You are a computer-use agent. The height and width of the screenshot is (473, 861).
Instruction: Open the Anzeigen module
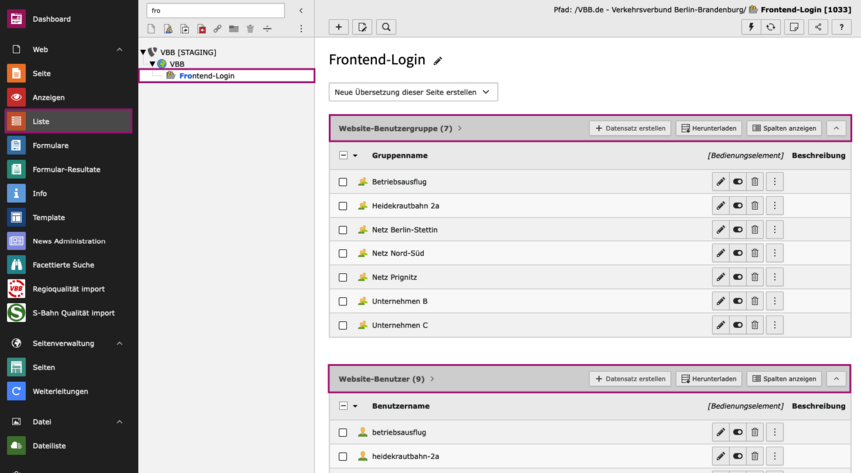[x=69, y=97]
